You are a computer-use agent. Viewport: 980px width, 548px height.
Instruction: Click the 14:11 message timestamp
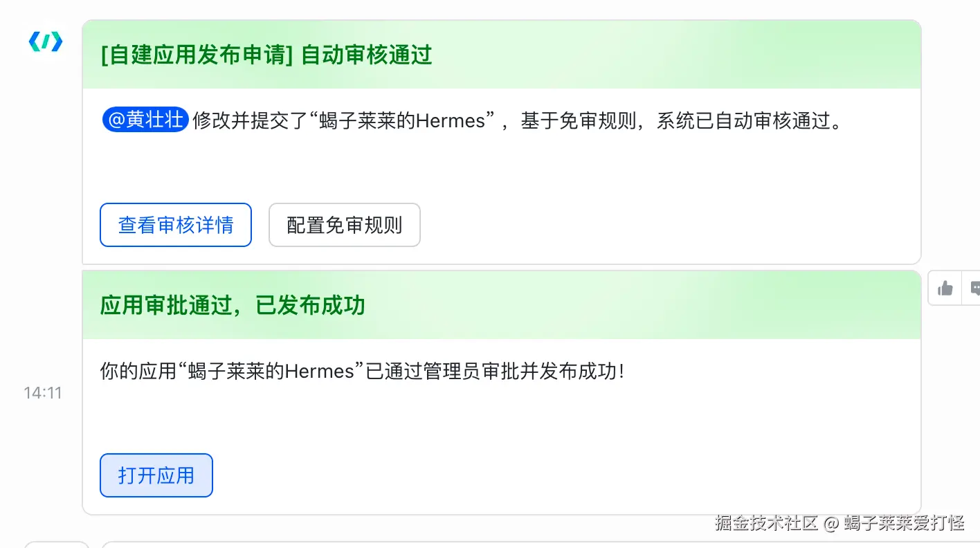[43, 393]
